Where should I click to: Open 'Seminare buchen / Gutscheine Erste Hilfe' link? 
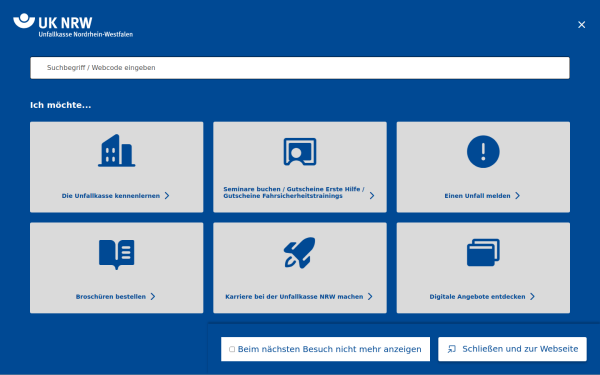(293, 192)
